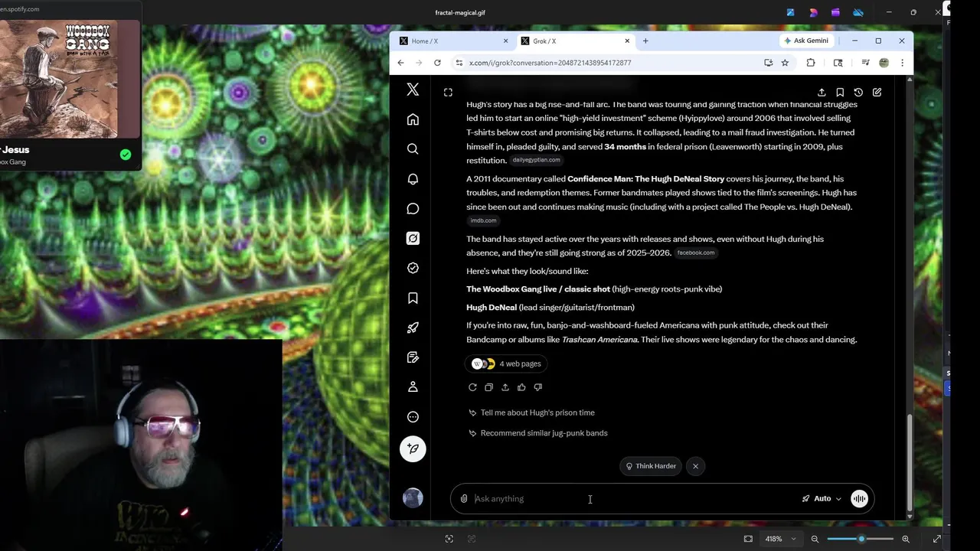Share the Grok response below answer

505,387
